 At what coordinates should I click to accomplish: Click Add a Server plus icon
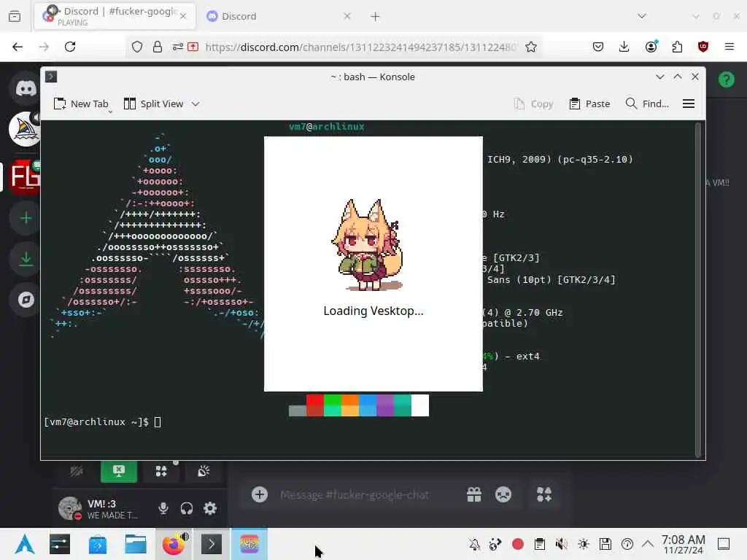(x=26, y=218)
